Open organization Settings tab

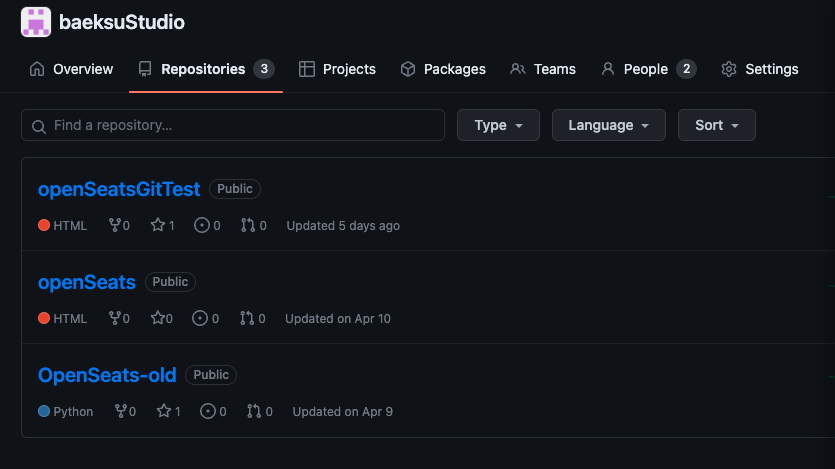759,69
